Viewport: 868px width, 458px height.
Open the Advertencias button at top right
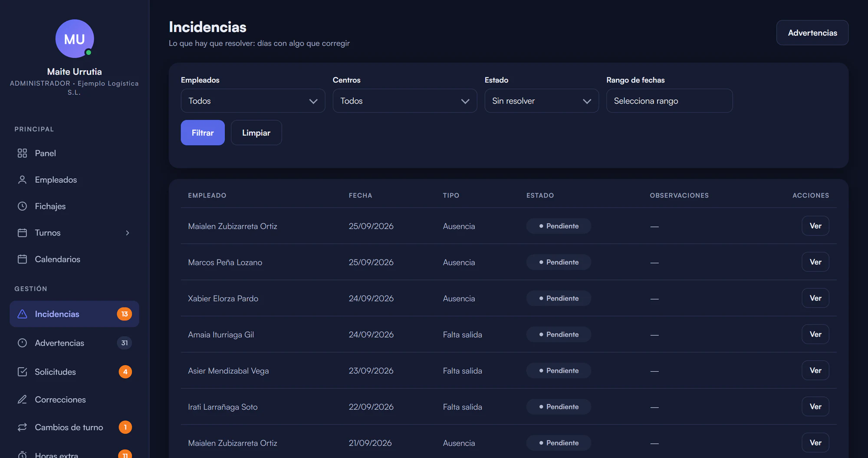(812, 33)
